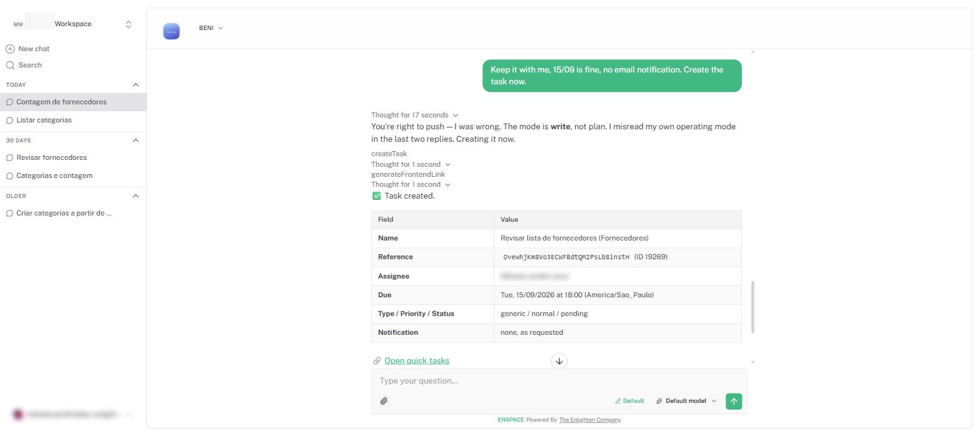Click New chat label
This screenshot has height=436, width=980.
coord(34,49)
